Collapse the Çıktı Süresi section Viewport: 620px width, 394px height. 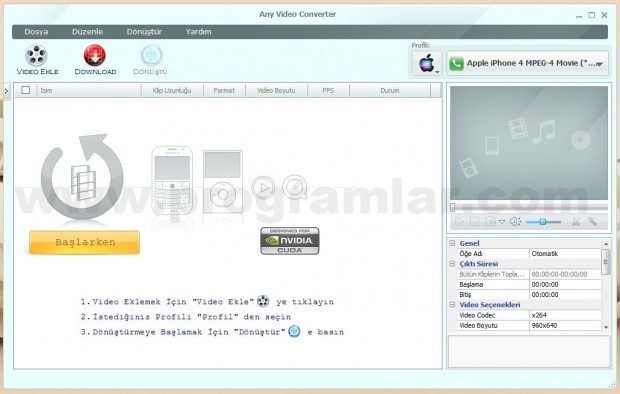click(x=452, y=263)
